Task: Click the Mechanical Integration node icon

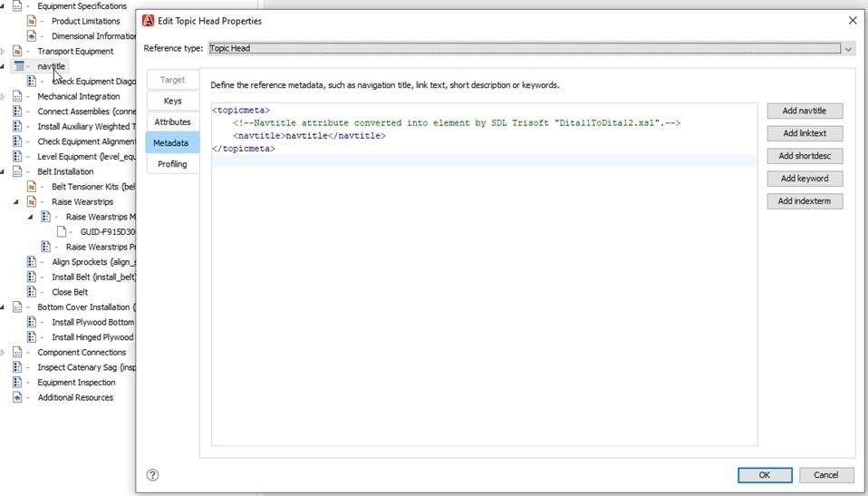Action: tap(17, 96)
